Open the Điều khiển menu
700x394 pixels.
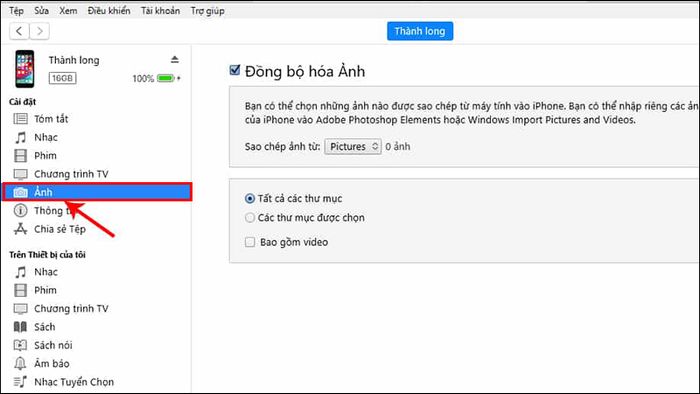[109, 11]
